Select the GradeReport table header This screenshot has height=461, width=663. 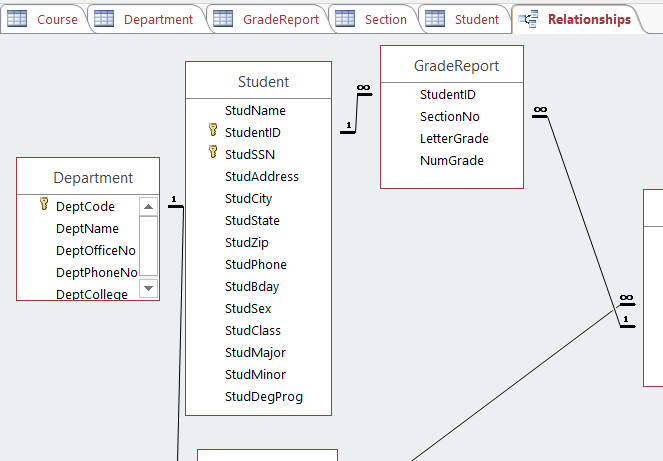[456, 66]
